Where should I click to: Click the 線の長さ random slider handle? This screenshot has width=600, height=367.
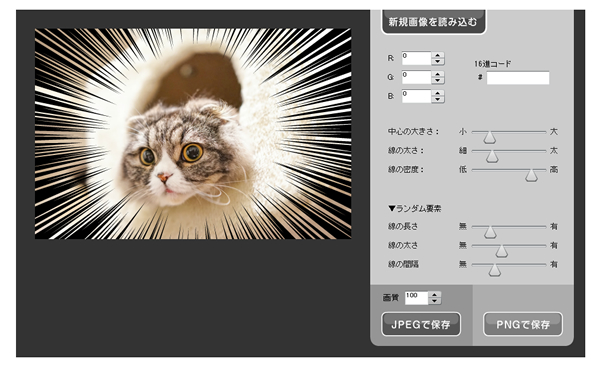490,232
